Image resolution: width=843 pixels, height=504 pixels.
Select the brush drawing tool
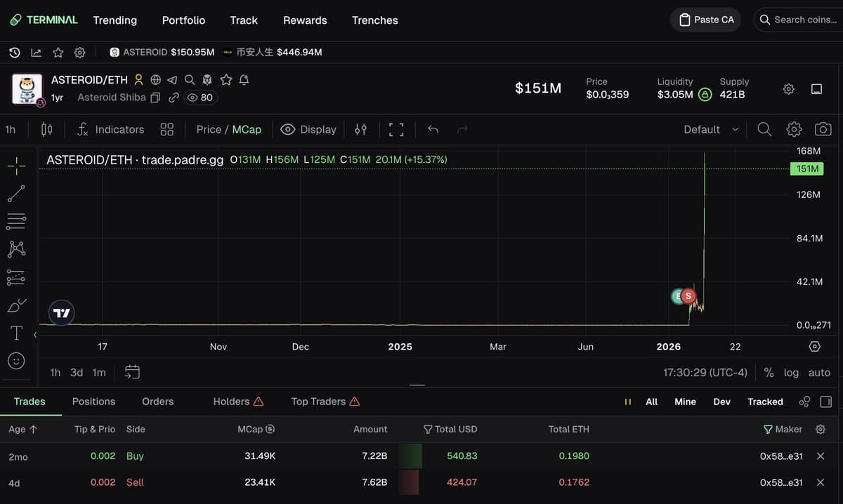coord(15,305)
